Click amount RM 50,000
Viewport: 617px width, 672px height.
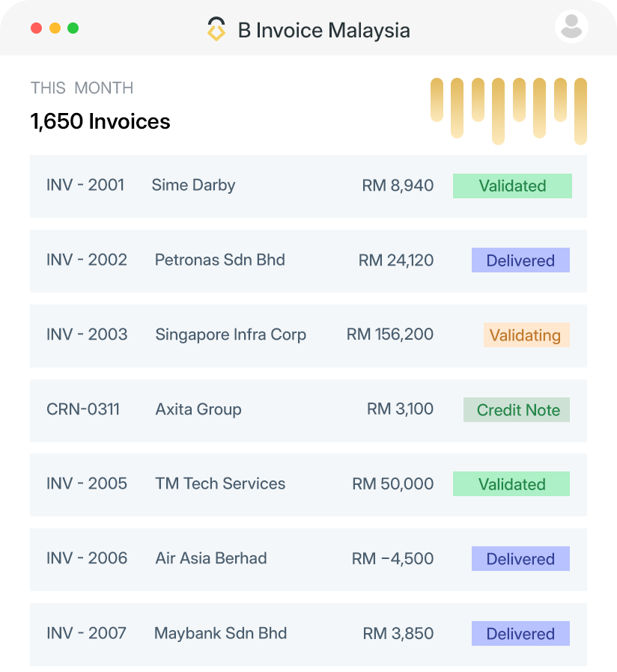393,484
